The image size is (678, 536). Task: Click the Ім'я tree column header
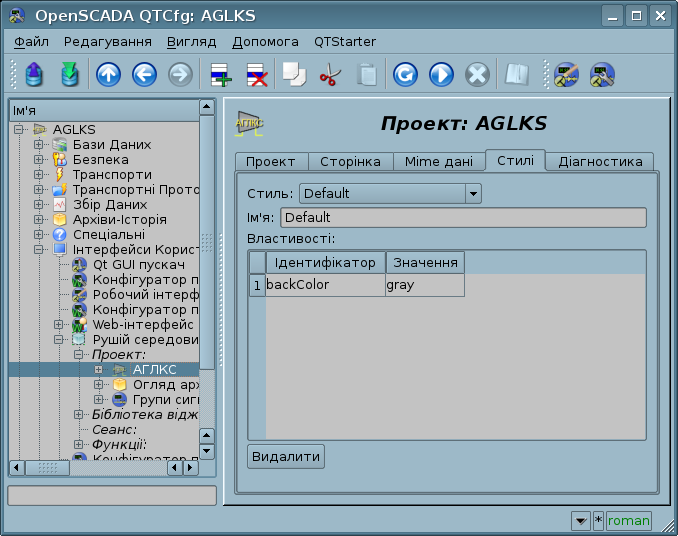[x=104, y=111]
